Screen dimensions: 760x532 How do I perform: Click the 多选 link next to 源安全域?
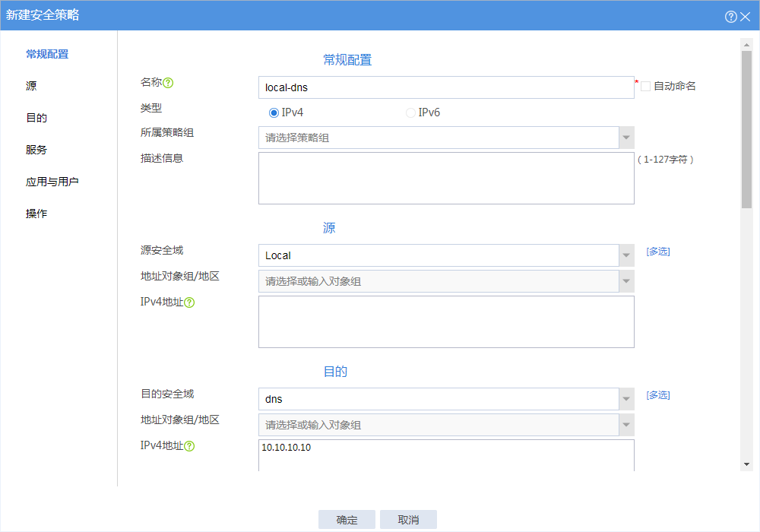658,252
